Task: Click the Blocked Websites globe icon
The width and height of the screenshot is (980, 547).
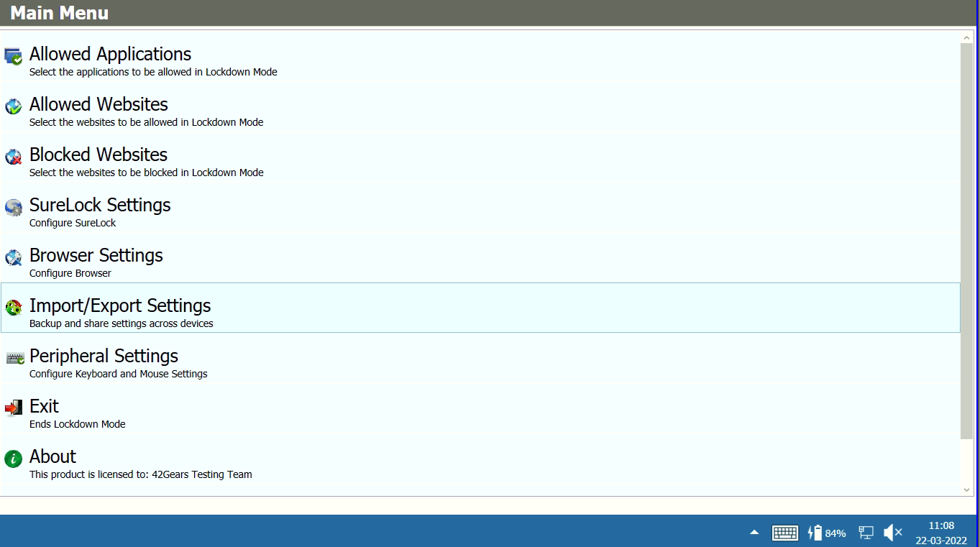Action: pyautogui.click(x=13, y=157)
